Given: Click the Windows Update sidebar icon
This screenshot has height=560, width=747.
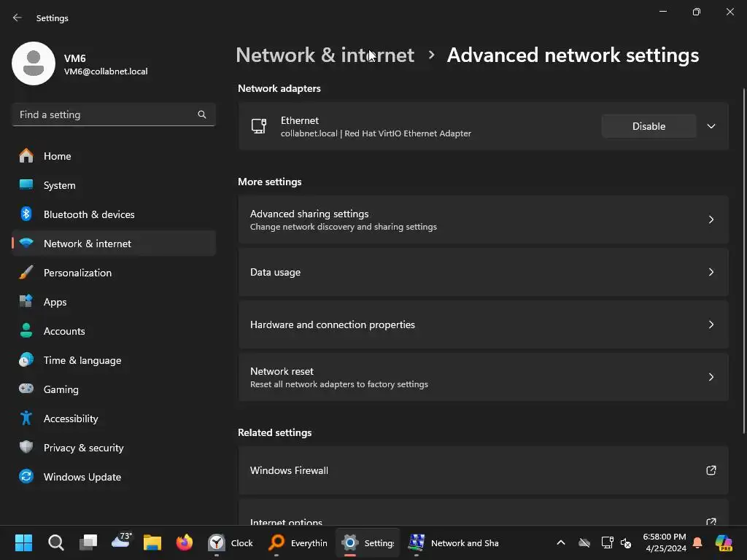Looking at the screenshot, I should (x=26, y=477).
